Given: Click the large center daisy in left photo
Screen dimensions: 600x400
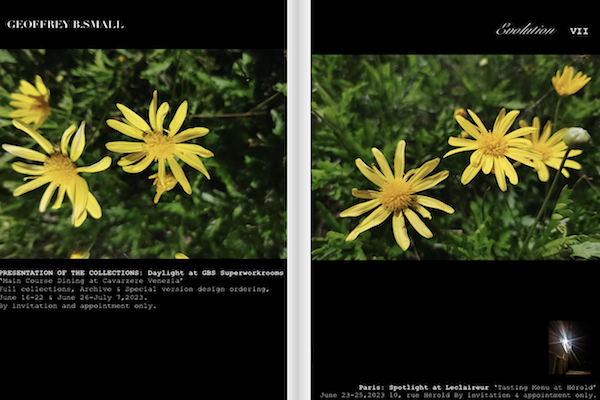Looking at the screenshot, I should pos(160,145).
